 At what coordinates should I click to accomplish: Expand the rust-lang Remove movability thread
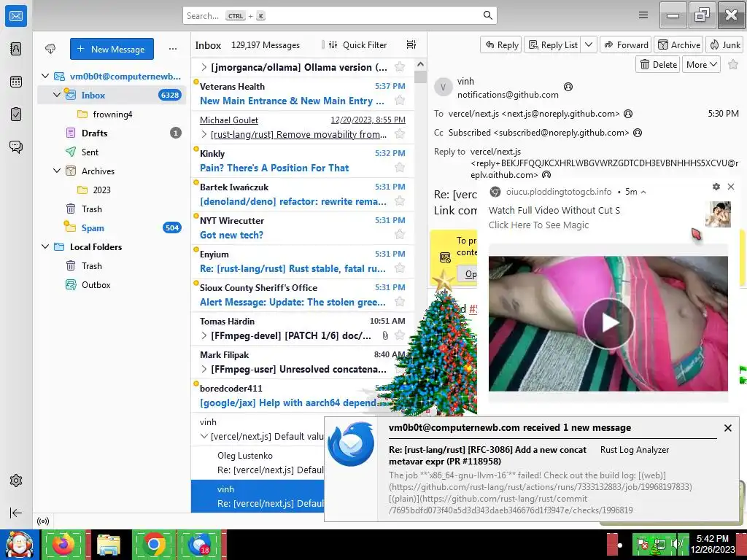(x=204, y=134)
